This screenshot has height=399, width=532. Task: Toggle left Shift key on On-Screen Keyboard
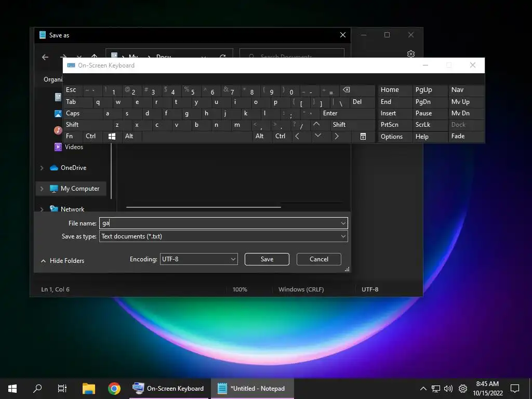pos(87,125)
